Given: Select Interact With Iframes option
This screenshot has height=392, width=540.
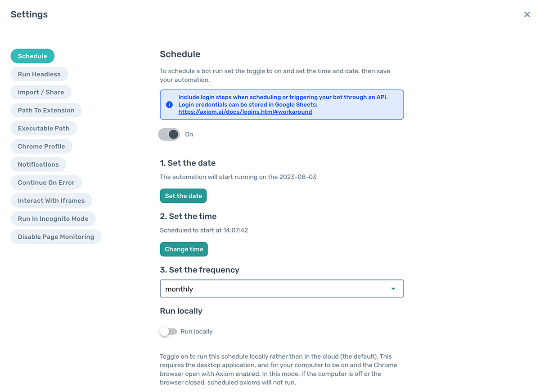Looking at the screenshot, I should [x=51, y=200].
